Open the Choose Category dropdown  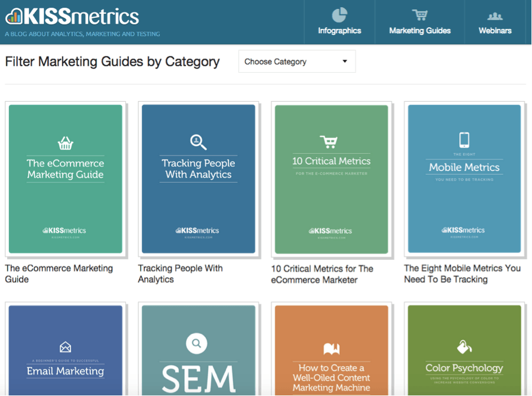pyautogui.click(x=297, y=62)
